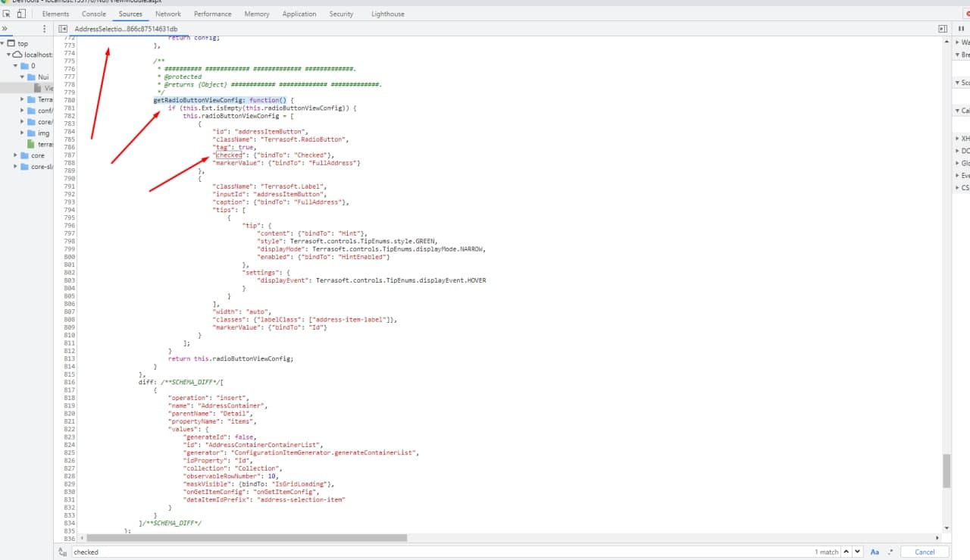Select the highlighted Vie file row
Screen dimensions: 970x560
(x=27, y=88)
